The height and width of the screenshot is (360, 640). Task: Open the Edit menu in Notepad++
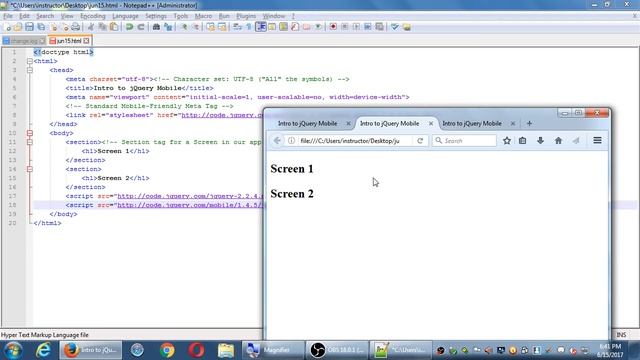coord(24,16)
